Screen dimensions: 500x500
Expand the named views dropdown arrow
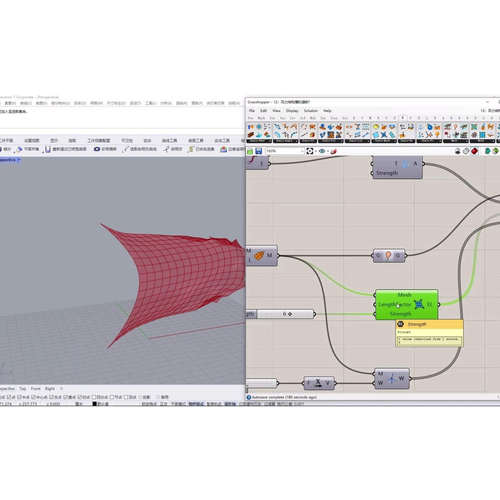point(327,151)
